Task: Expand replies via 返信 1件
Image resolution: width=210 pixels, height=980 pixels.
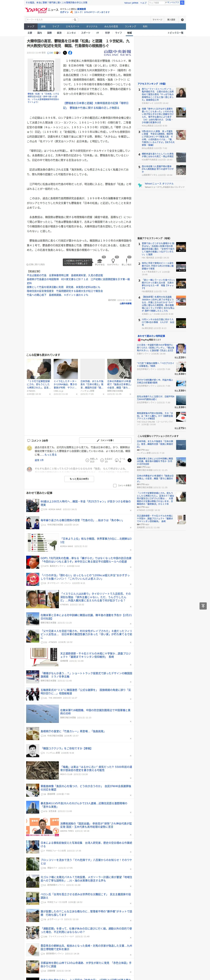Action: coord(39,460)
